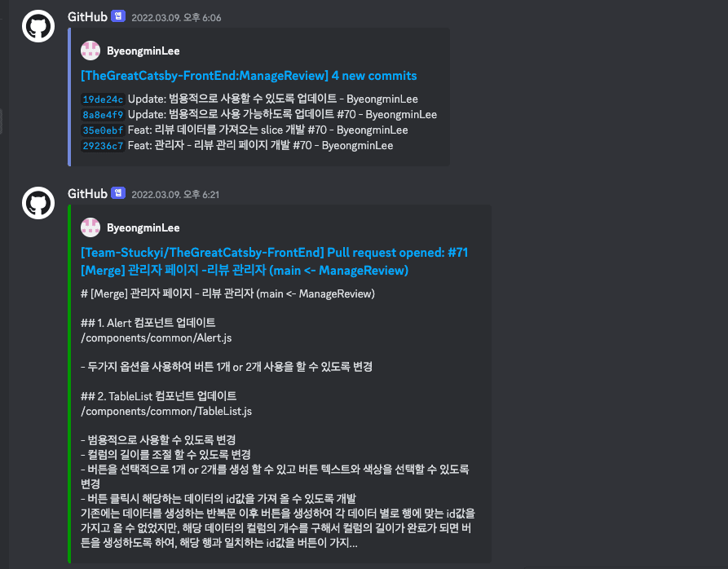Open the Pull request opened #71 title link
Screen dimensions: 728x569
pyautogui.click(x=274, y=262)
